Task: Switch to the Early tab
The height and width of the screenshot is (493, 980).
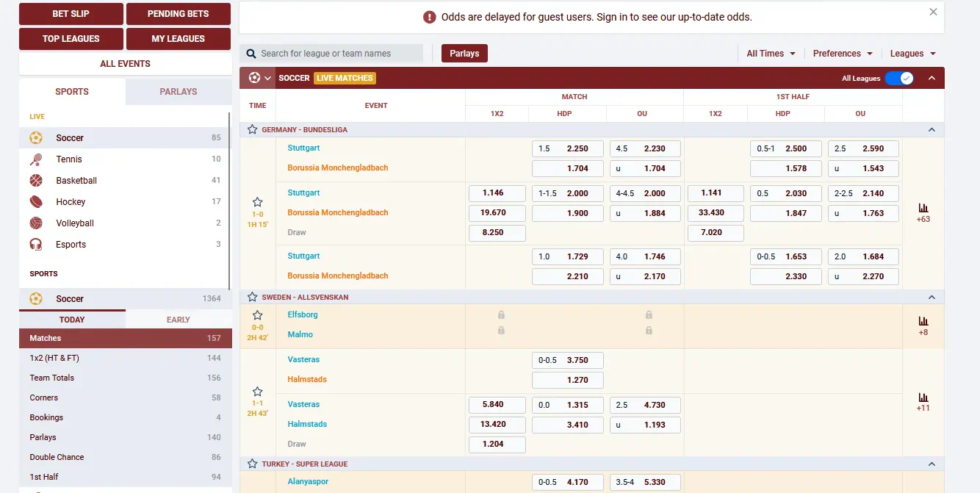Action: [179, 320]
